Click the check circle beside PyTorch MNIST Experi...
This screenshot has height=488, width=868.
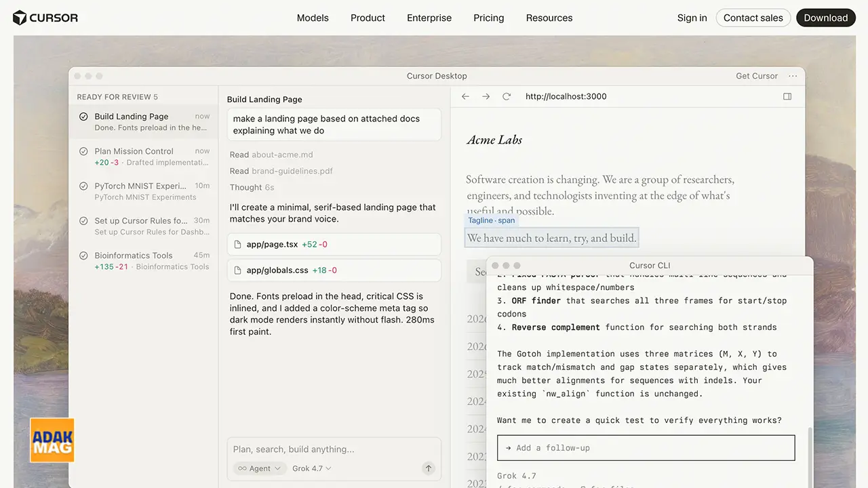[83, 186]
